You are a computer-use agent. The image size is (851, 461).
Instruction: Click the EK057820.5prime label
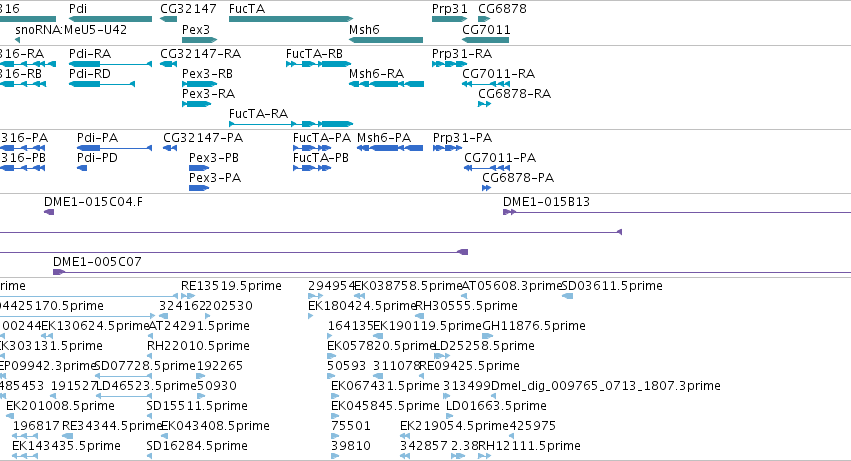(x=381, y=346)
